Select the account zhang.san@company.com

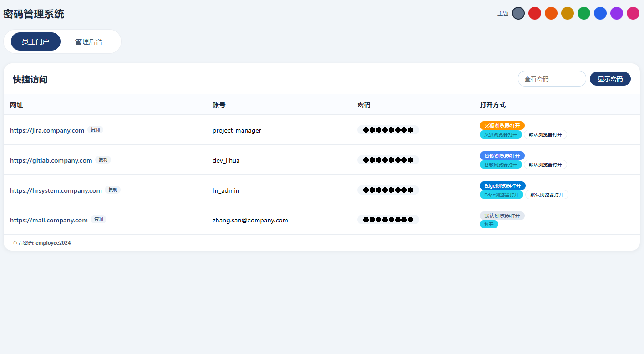[x=250, y=220]
